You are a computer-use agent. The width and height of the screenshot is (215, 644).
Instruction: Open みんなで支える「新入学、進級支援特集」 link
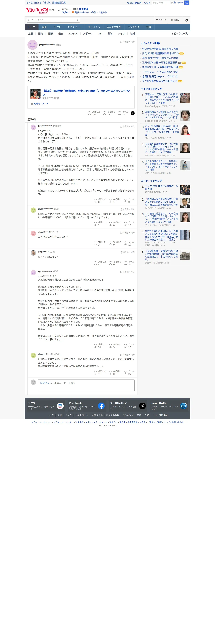pyautogui.click(x=47, y=3)
